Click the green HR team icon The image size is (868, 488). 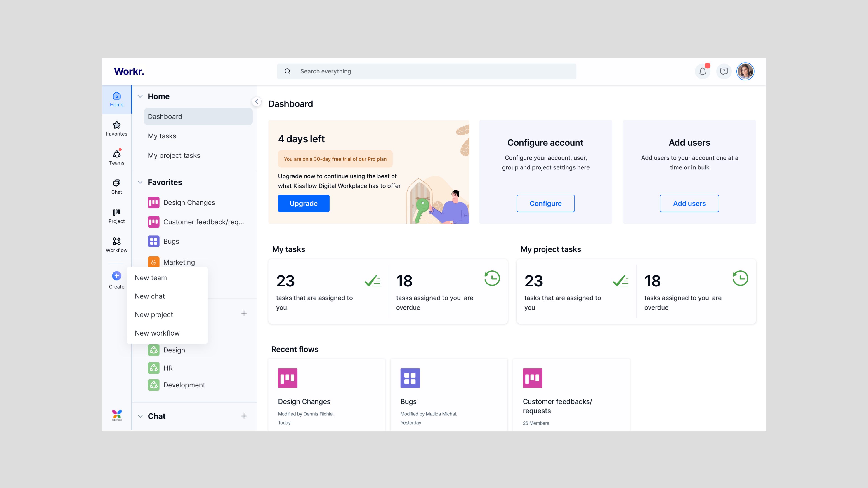click(154, 368)
